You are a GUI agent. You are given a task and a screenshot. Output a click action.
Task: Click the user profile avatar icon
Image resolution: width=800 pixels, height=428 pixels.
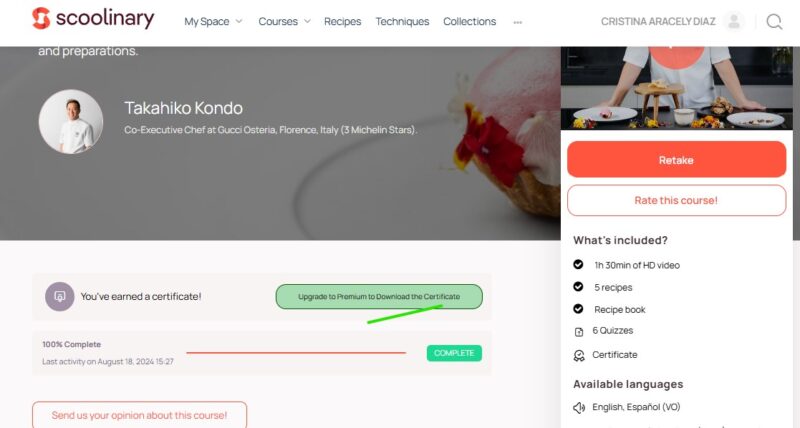pos(734,21)
